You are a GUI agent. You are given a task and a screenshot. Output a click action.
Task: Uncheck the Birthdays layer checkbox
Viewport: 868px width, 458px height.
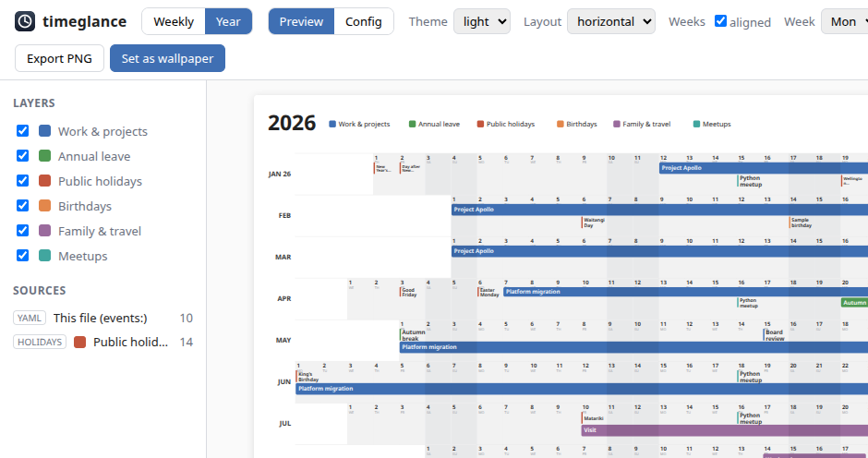point(23,206)
